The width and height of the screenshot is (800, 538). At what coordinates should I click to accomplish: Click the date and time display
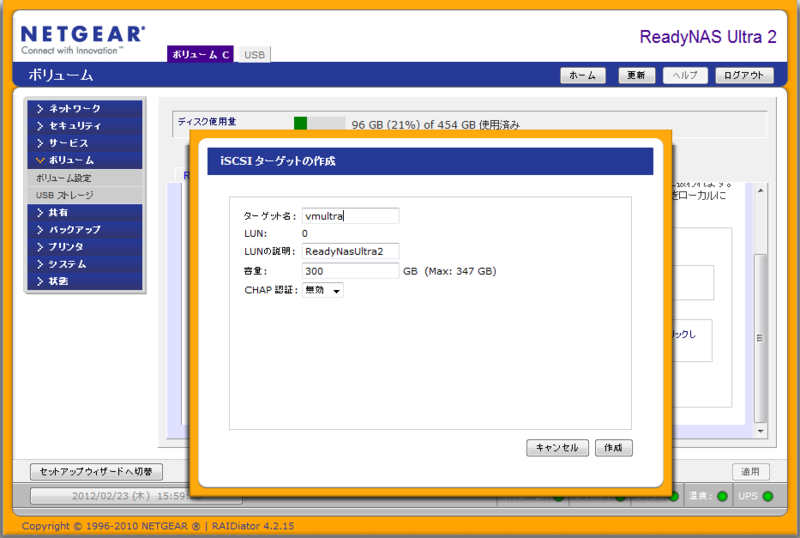[136, 496]
